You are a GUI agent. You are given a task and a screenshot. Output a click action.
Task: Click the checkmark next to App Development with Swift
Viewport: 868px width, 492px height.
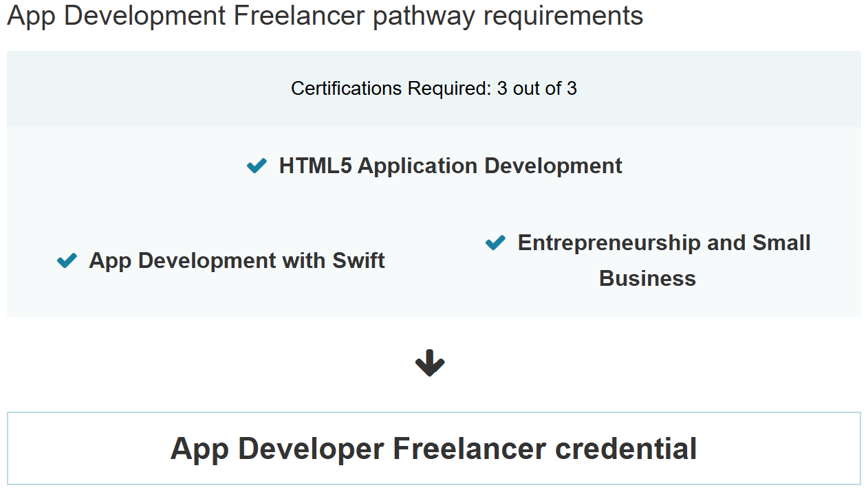tap(67, 260)
